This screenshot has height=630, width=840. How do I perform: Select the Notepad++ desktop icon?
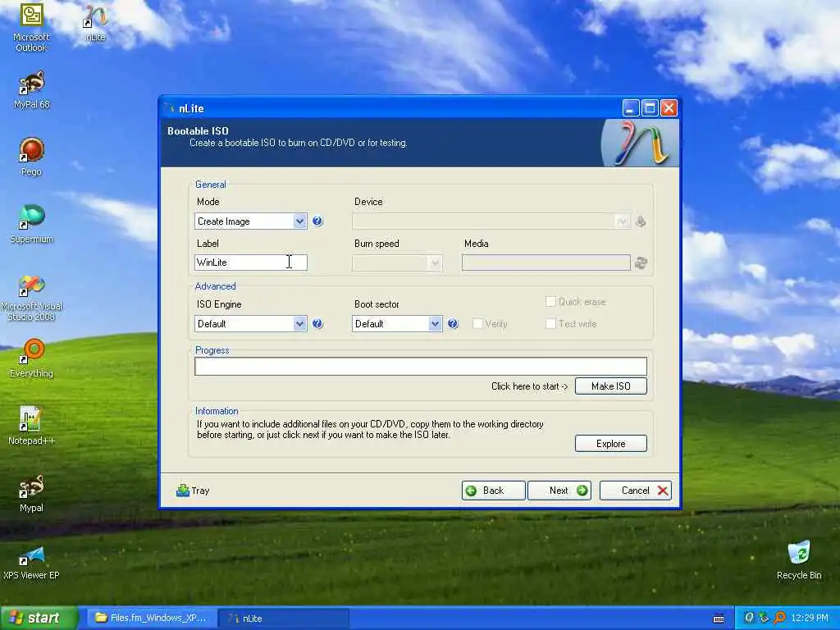[x=32, y=426]
